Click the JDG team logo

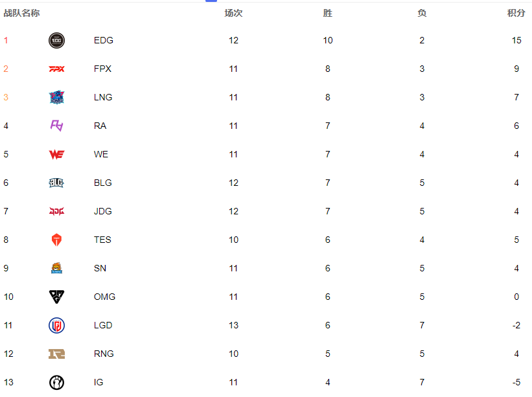click(56, 212)
